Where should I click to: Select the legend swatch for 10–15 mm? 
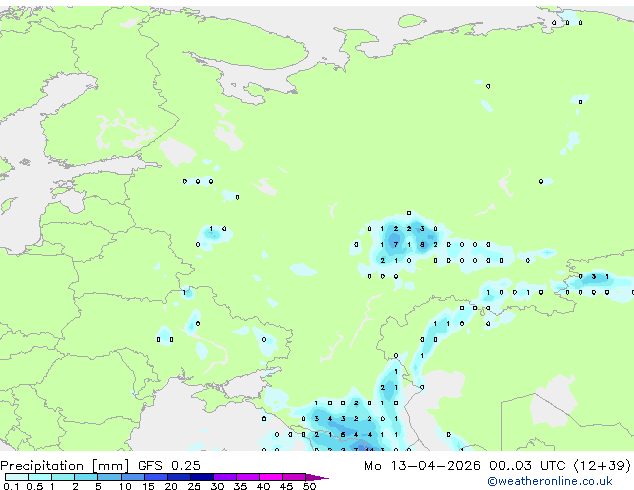(x=133, y=477)
